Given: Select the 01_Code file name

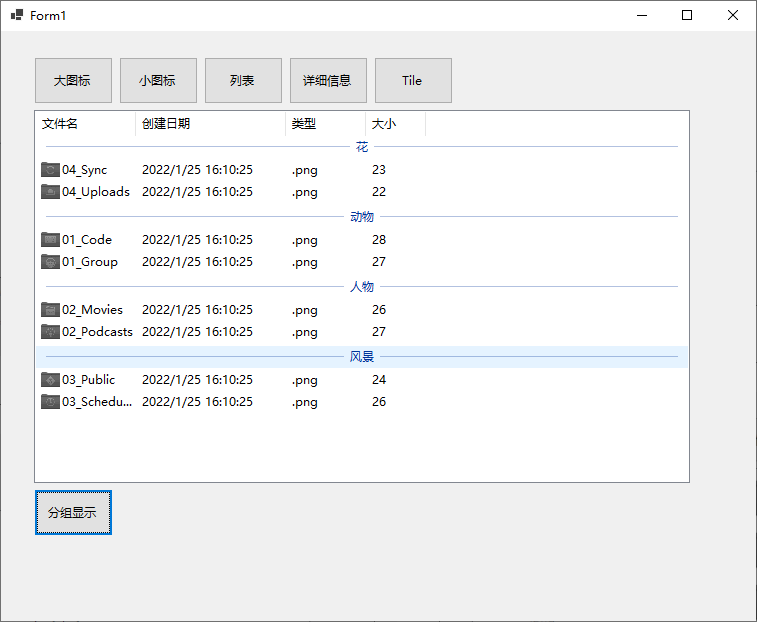Looking at the screenshot, I should [87, 240].
